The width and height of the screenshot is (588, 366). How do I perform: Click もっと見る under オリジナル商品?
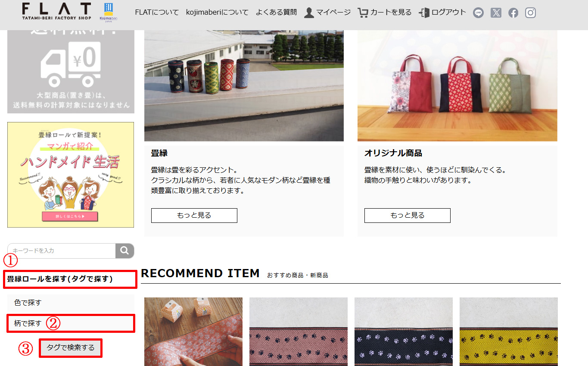[408, 216]
